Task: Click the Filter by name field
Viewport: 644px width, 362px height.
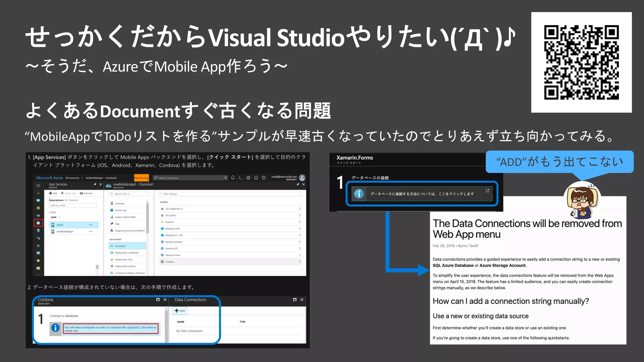Action: tap(73, 206)
